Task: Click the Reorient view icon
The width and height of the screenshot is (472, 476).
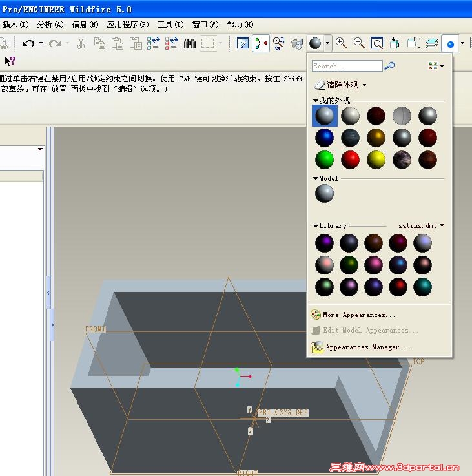Action: tap(395, 43)
